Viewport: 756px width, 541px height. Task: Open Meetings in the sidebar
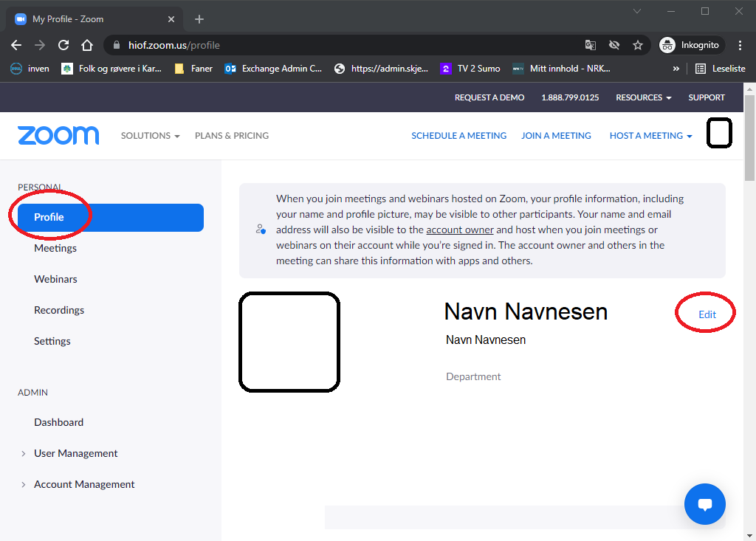(55, 248)
